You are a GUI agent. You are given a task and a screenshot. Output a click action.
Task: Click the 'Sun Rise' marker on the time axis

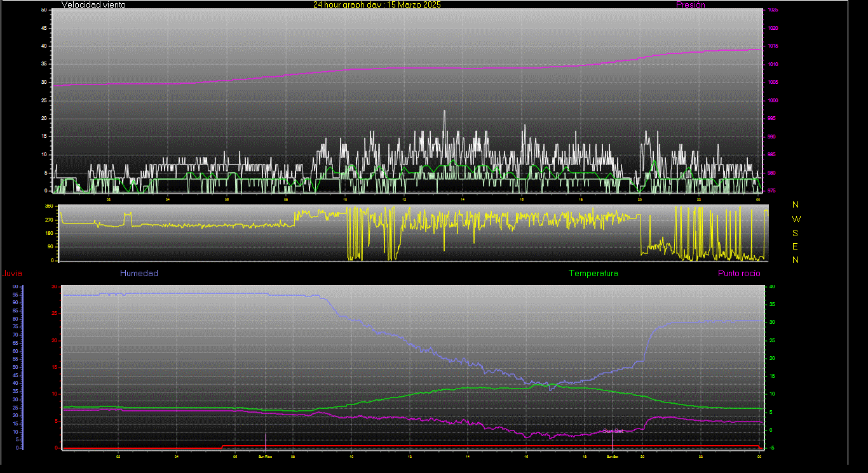point(265,456)
